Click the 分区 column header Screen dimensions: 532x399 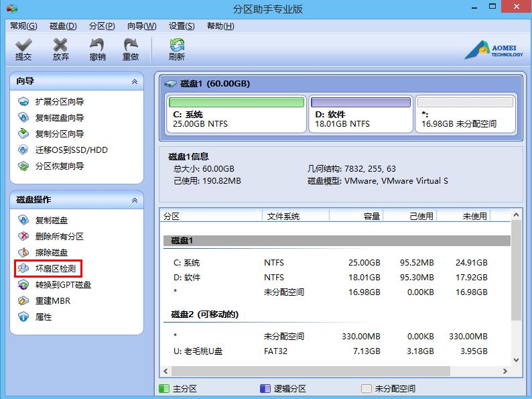pyautogui.click(x=211, y=216)
